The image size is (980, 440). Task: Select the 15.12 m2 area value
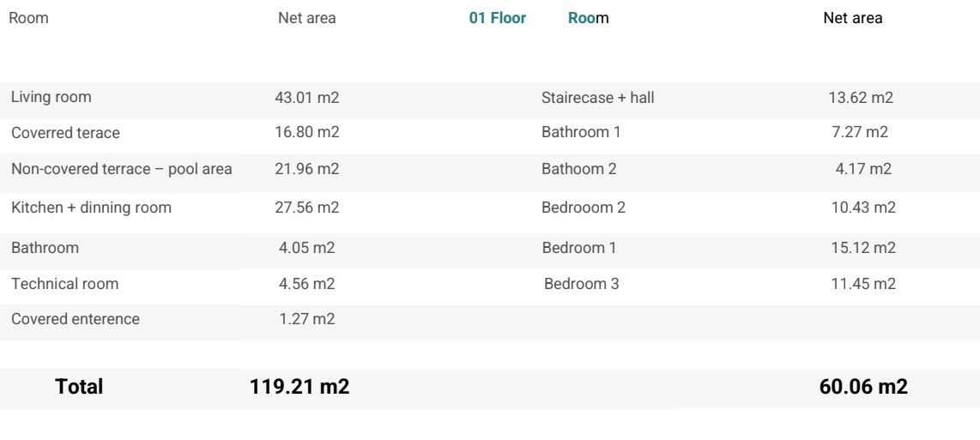point(862,248)
